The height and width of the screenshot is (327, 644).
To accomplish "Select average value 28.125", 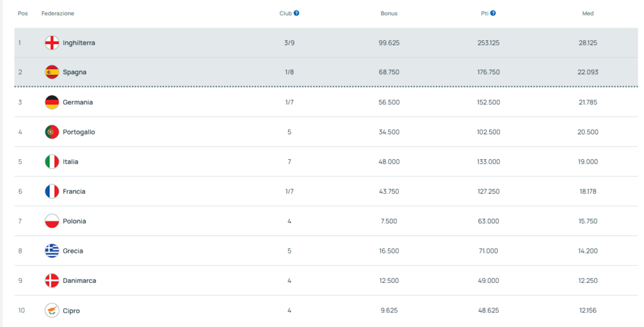I will pyautogui.click(x=588, y=43).
